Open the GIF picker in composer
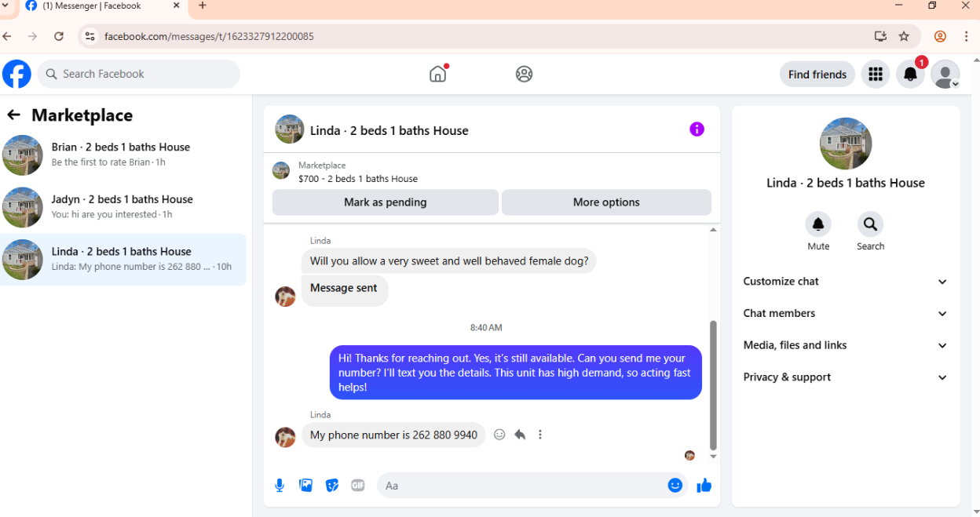The image size is (980, 517). pyautogui.click(x=358, y=486)
